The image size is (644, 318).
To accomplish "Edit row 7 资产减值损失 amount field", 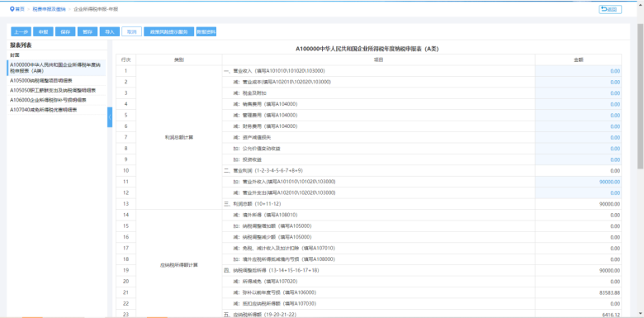I will pyautogui.click(x=578, y=138).
